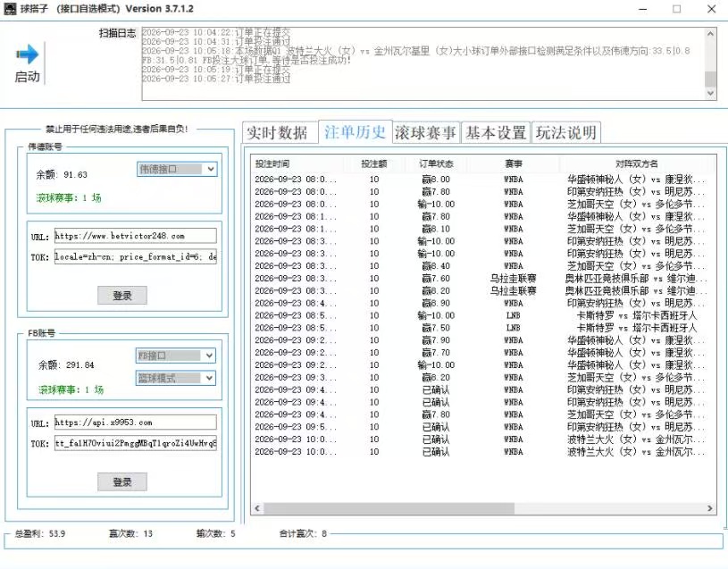Click 合计赢次: 8 in status bar
This screenshot has height=569, width=728.
pyautogui.click(x=303, y=534)
